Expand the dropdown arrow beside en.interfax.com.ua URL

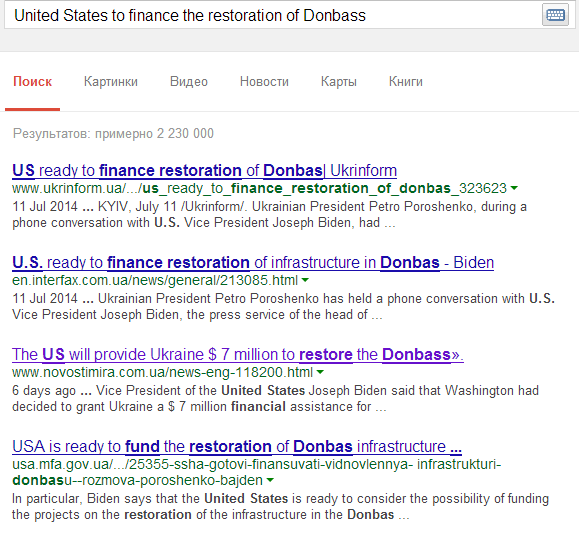pos(305,280)
